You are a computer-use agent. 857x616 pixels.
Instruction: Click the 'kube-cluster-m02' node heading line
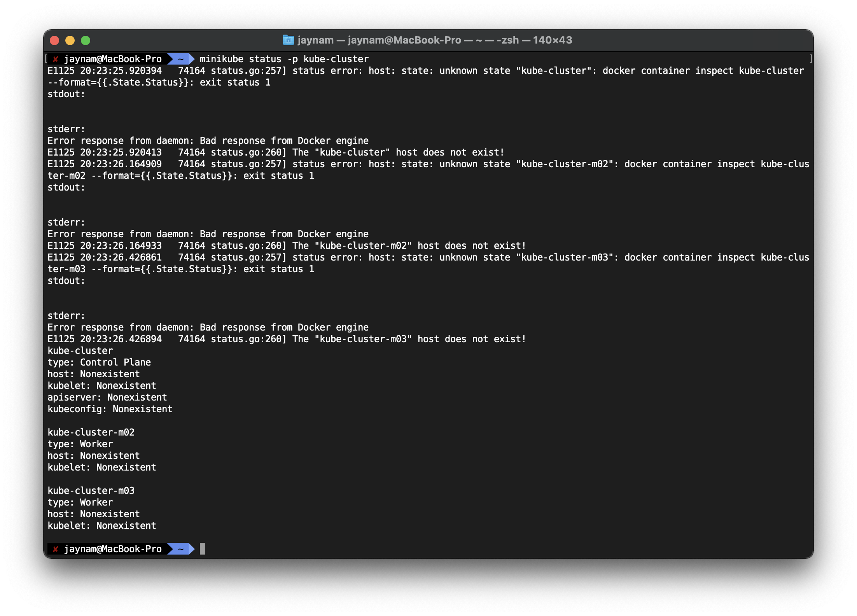pyautogui.click(x=91, y=432)
